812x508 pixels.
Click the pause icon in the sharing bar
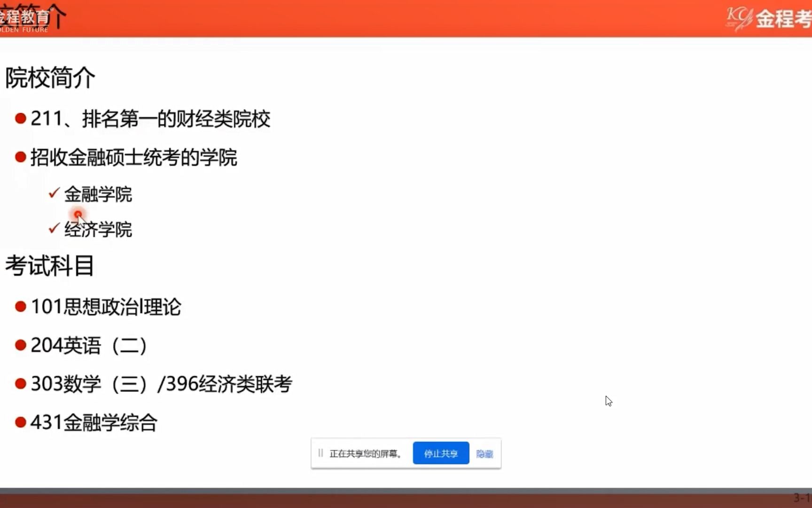click(321, 453)
